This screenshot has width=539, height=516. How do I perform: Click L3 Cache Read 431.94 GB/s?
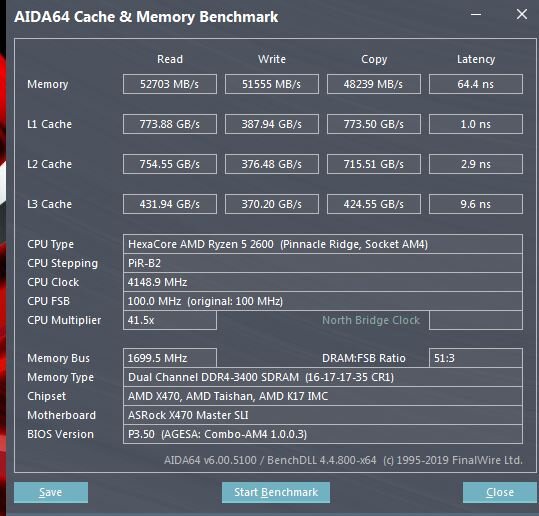point(170,204)
